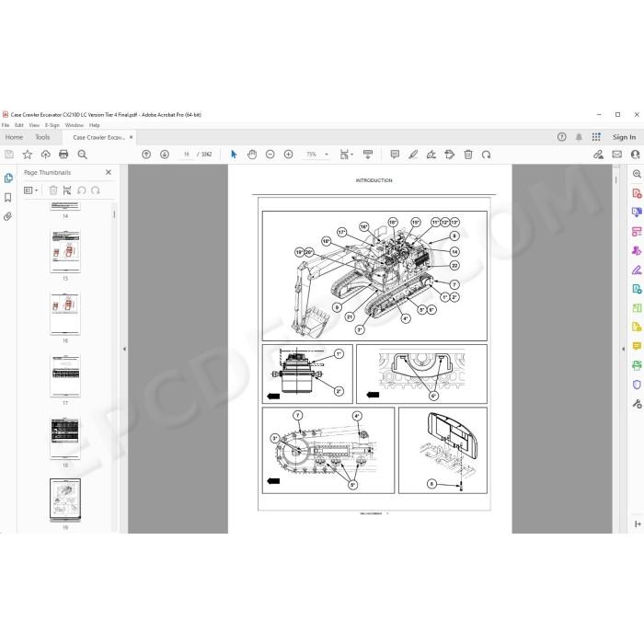Click the page number input field
The height and width of the screenshot is (644, 644).
(186, 155)
